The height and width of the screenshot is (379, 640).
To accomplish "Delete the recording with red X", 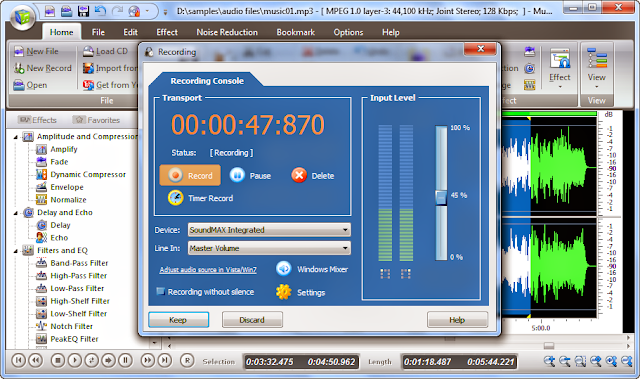I will click(x=313, y=176).
